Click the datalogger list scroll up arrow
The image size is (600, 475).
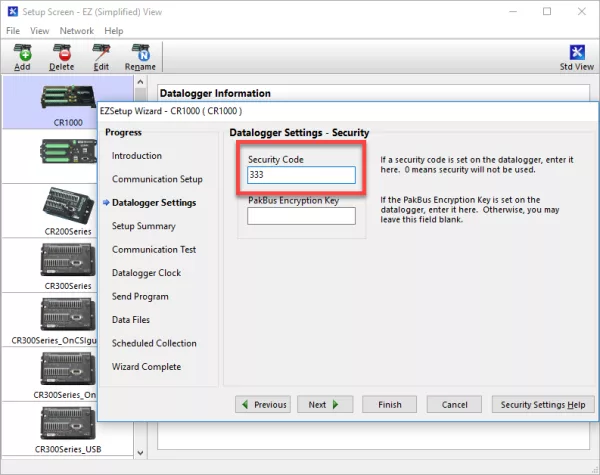tap(140, 82)
